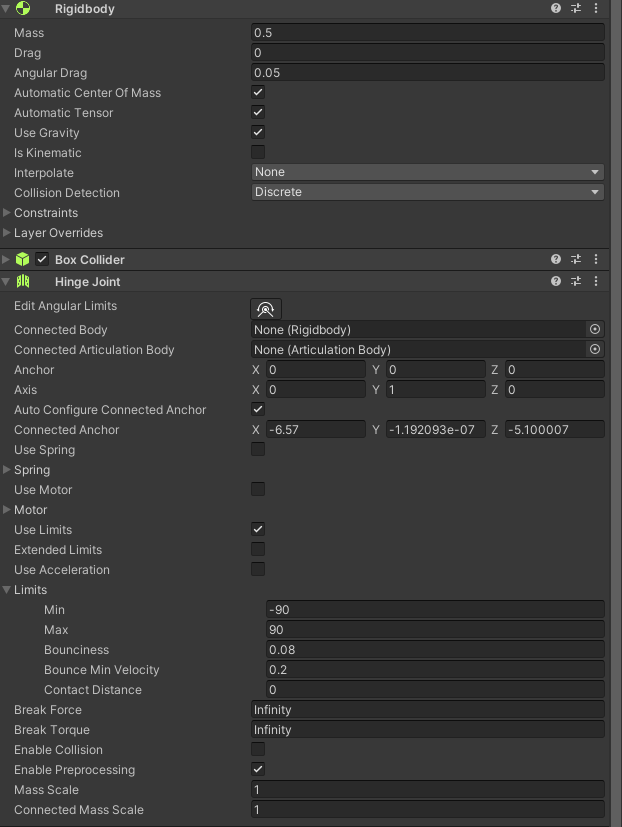622x827 pixels.
Task: Expand the Layer Overrides section
Action: pyautogui.click(x=8, y=233)
